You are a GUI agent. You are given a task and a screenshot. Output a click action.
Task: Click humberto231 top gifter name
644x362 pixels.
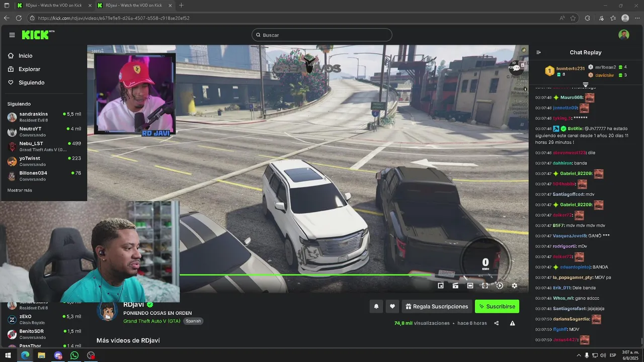pos(571,68)
